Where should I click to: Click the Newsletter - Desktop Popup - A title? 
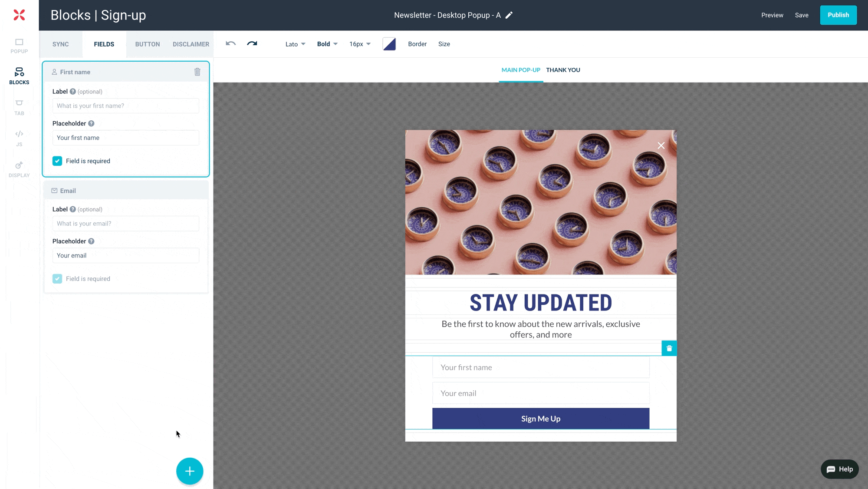tap(447, 15)
